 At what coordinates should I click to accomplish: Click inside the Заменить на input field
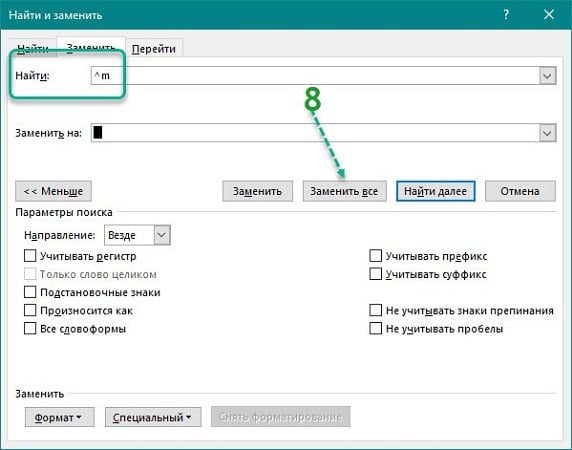click(x=315, y=133)
